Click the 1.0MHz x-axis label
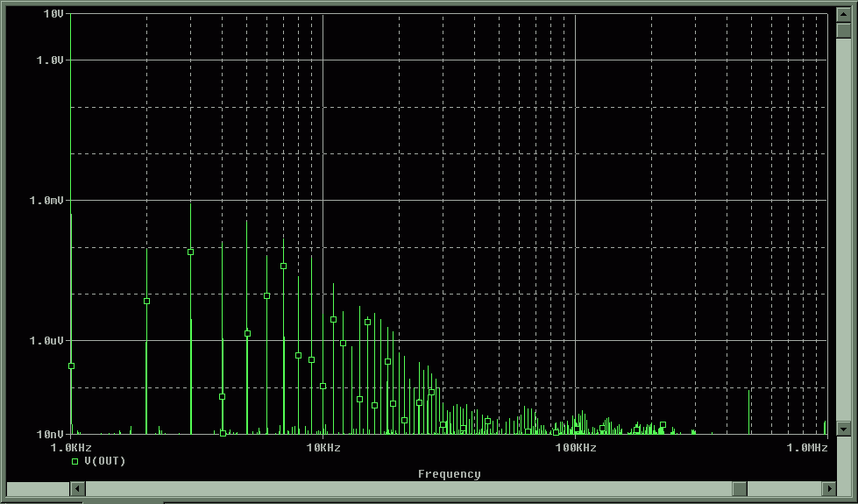 coord(806,448)
